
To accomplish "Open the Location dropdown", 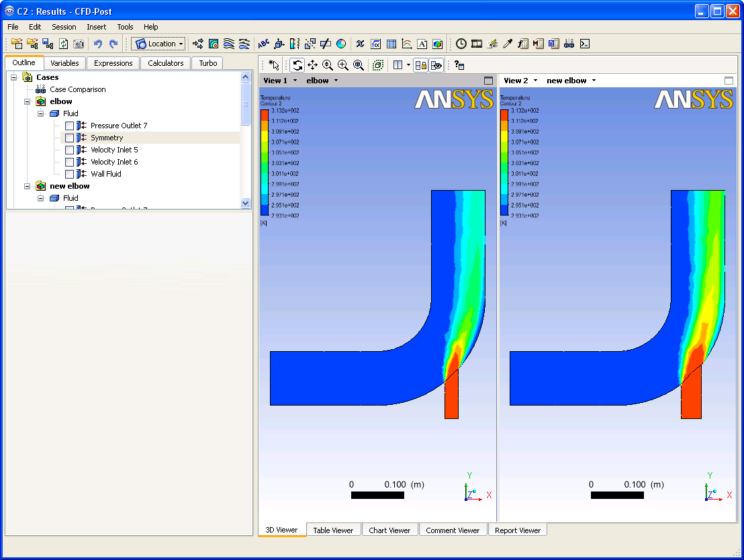I will [158, 44].
